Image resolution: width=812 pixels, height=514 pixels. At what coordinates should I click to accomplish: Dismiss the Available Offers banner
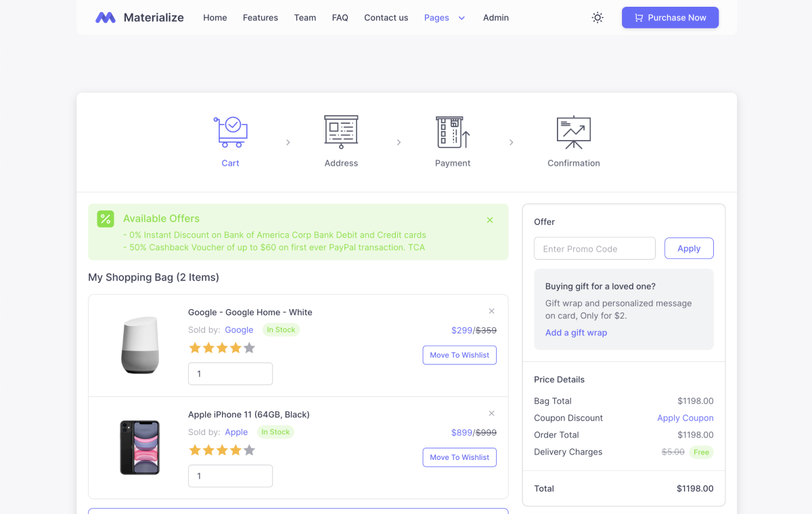click(x=489, y=219)
